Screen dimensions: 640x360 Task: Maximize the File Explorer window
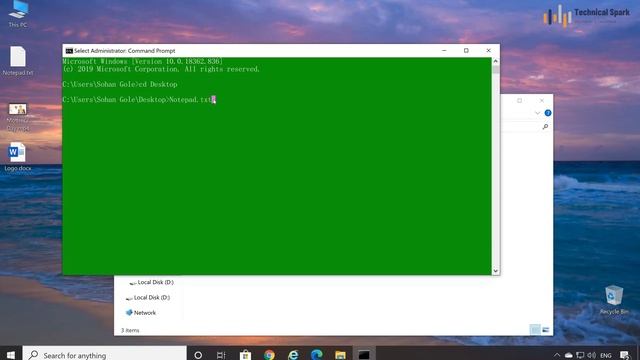[520, 100]
